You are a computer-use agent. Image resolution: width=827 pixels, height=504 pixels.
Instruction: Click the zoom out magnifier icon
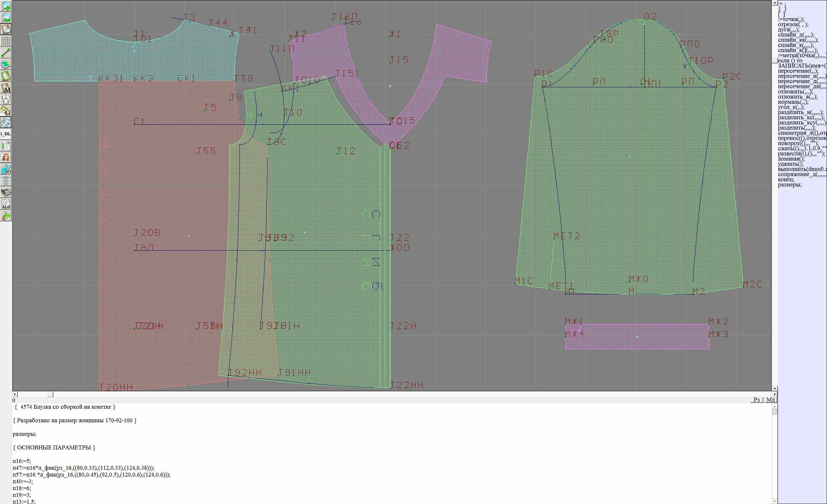[x=6, y=17]
